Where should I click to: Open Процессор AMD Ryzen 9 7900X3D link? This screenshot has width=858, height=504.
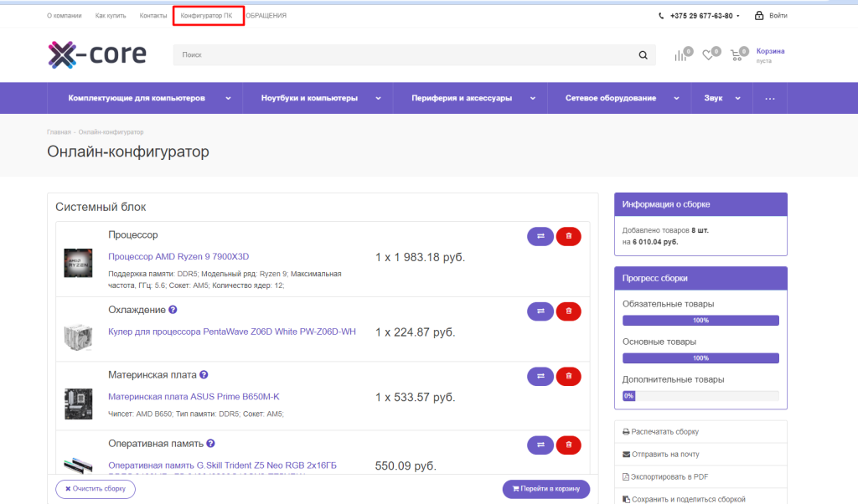[x=178, y=256]
